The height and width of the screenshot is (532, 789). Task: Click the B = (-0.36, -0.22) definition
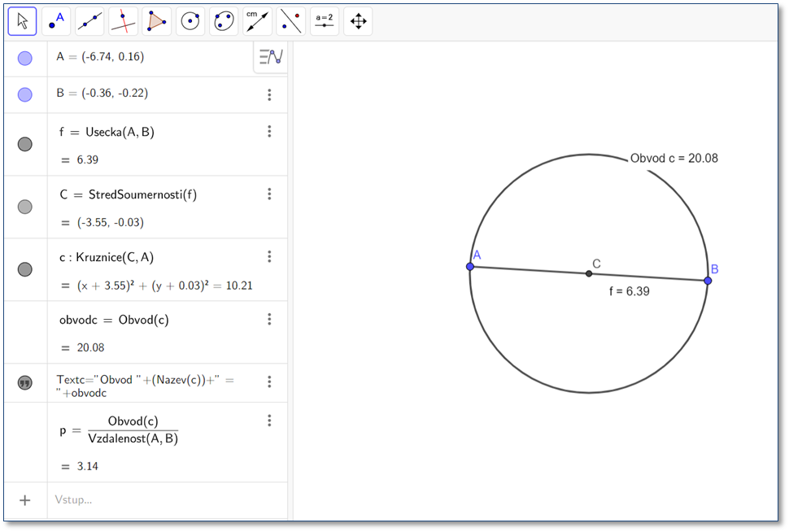point(102,93)
